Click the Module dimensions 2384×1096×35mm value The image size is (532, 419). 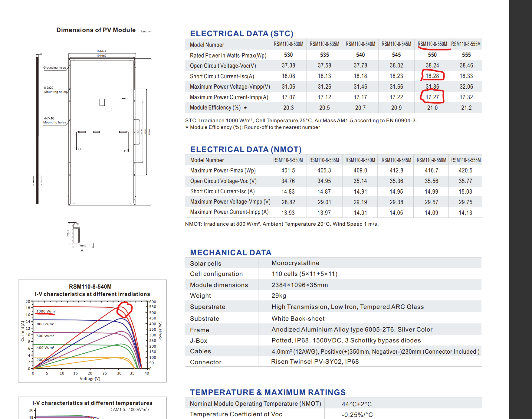[x=300, y=285]
